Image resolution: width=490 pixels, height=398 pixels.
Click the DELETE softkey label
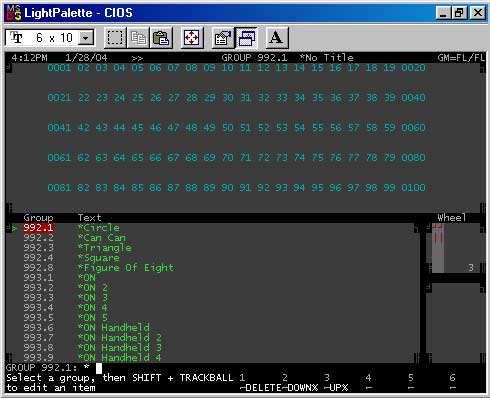(x=263, y=388)
